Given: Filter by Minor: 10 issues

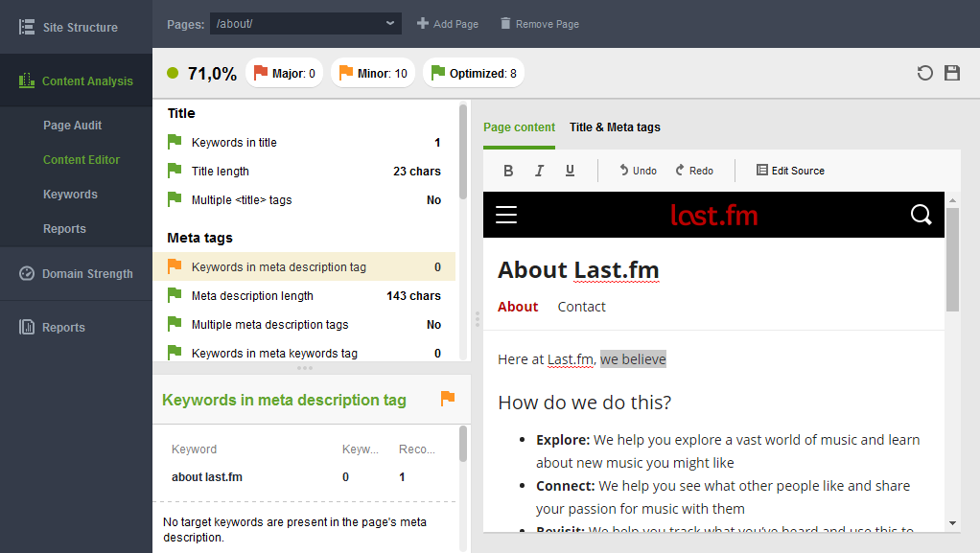Looking at the screenshot, I should coord(373,73).
